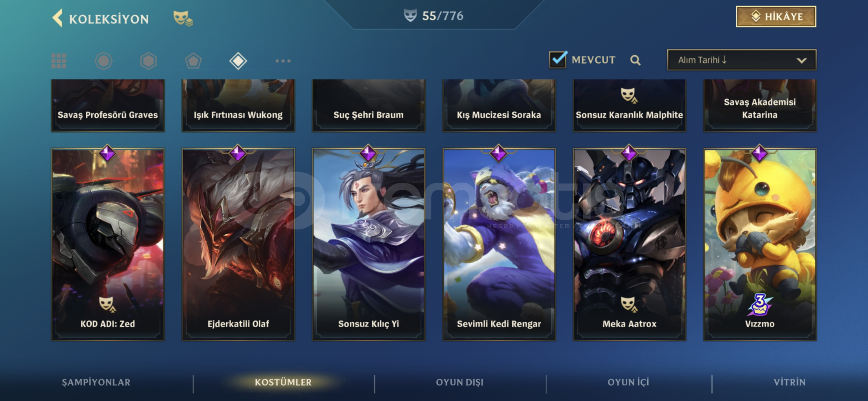
Task: Switch to the Şampiyonlar tab
Action: (96, 382)
